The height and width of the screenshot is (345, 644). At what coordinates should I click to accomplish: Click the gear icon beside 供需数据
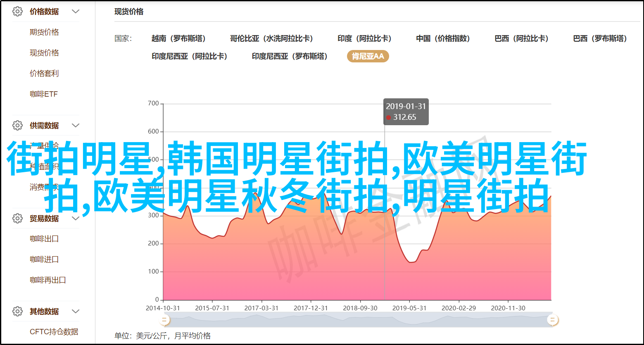point(17,125)
